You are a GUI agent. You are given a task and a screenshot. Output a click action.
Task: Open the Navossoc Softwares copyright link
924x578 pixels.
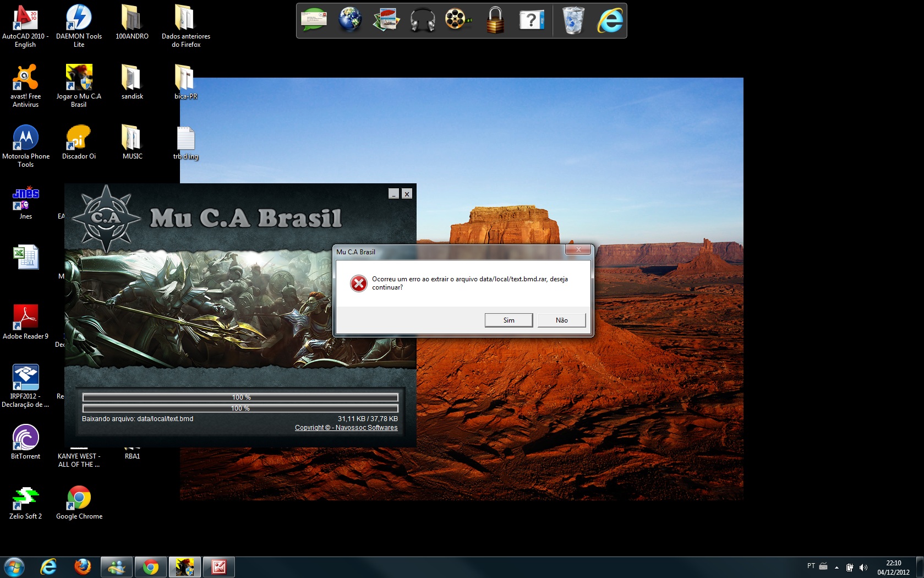coord(346,428)
